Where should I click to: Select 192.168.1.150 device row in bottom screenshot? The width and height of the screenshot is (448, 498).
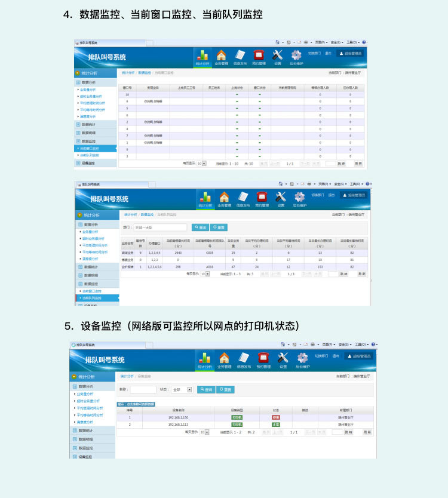click(245, 417)
